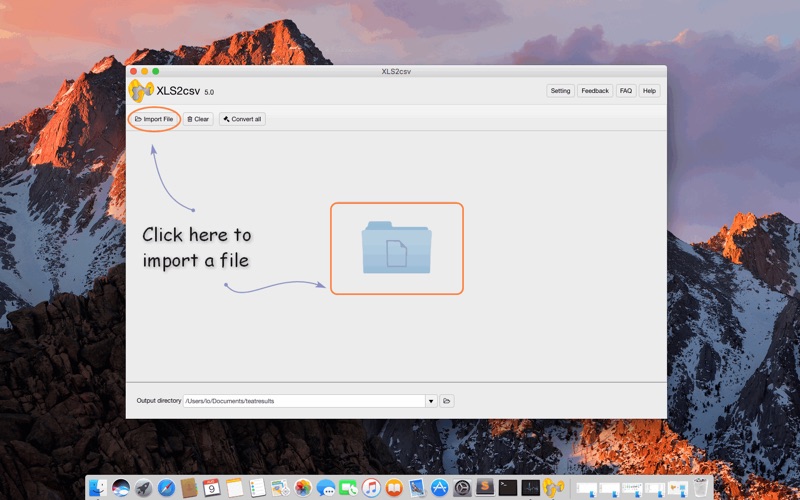
Task: Expand the output directory dropdown arrow
Action: 431,401
